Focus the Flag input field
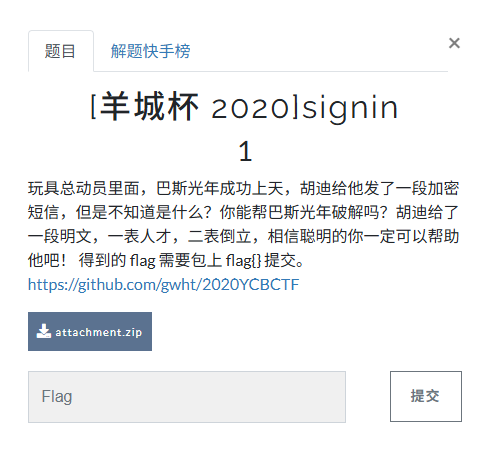 [187, 397]
